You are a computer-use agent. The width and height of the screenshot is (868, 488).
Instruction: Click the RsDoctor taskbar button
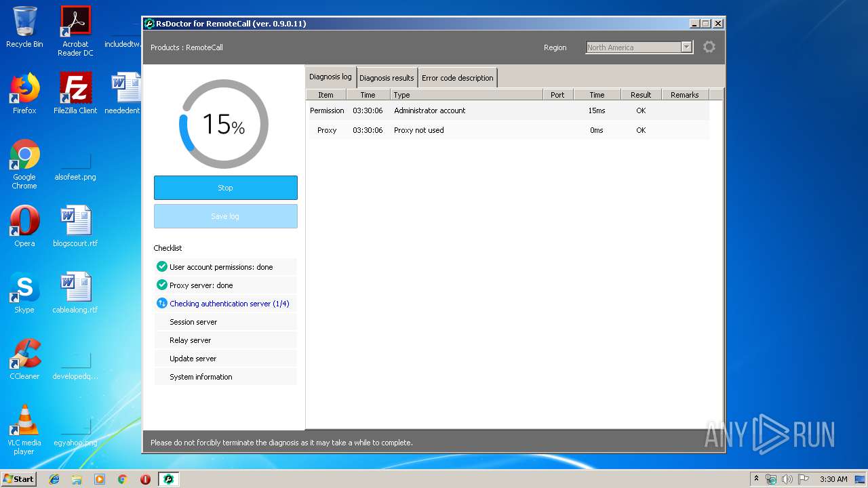[x=168, y=479]
